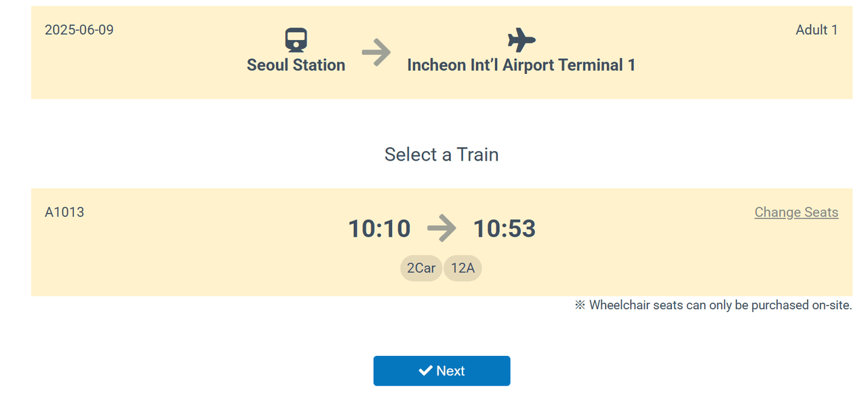Click the 10:10 departure time

379,228
